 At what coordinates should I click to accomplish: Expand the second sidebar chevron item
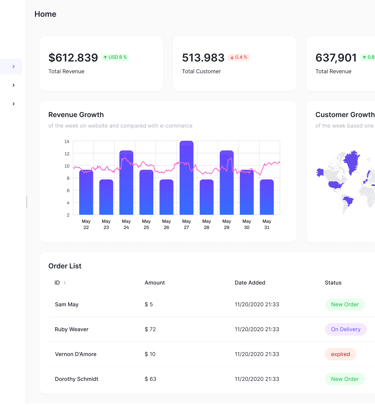point(13,85)
